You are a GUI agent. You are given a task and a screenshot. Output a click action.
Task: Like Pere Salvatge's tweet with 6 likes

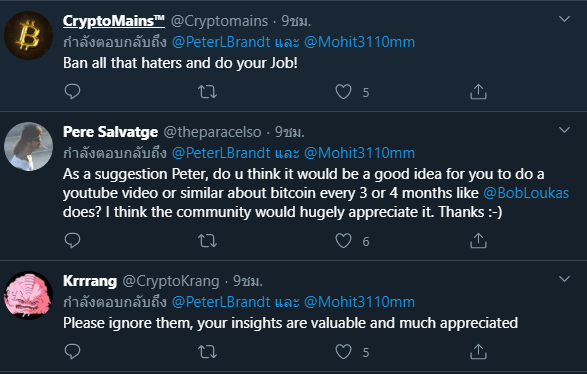(343, 241)
